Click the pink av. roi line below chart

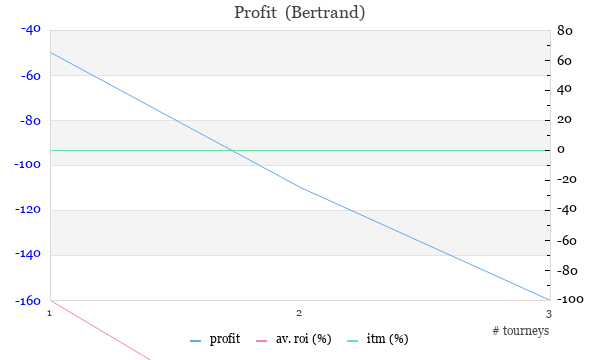coord(100,330)
